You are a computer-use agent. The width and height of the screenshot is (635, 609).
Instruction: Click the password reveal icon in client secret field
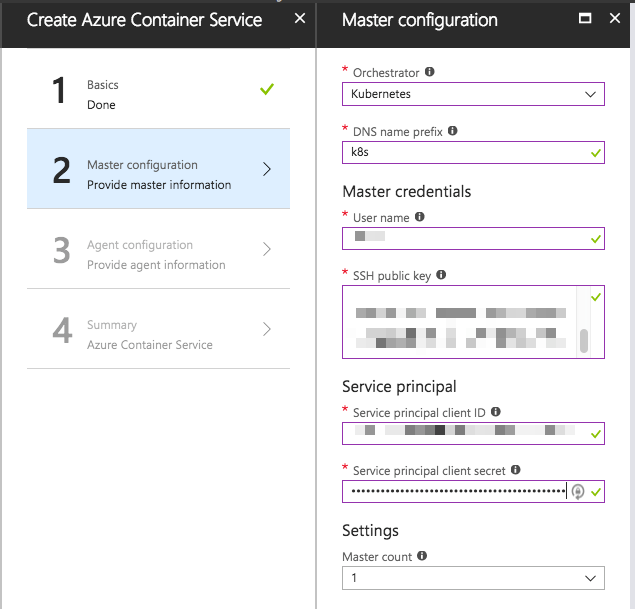point(577,491)
